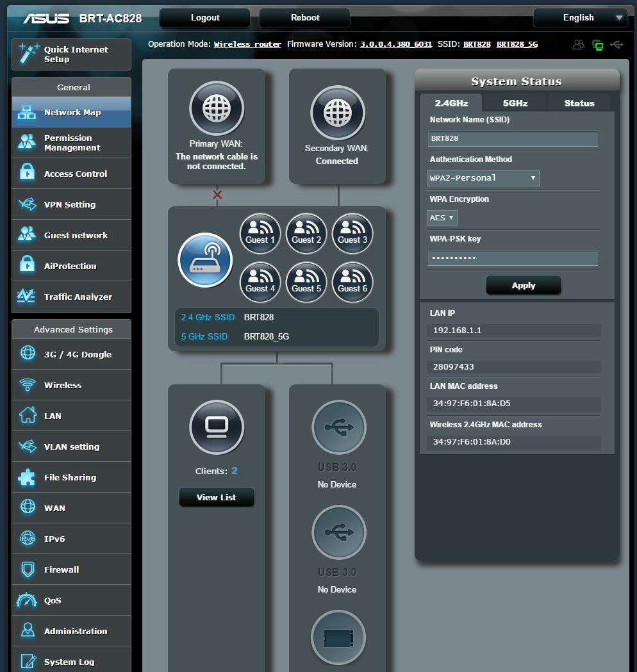The image size is (637, 672).
Task: Click the clients count number 2
Action: coord(235,471)
